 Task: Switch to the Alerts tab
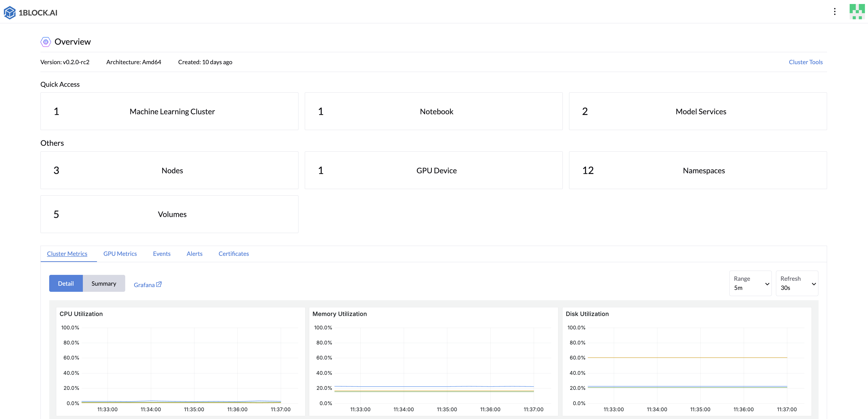coord(194,254)
